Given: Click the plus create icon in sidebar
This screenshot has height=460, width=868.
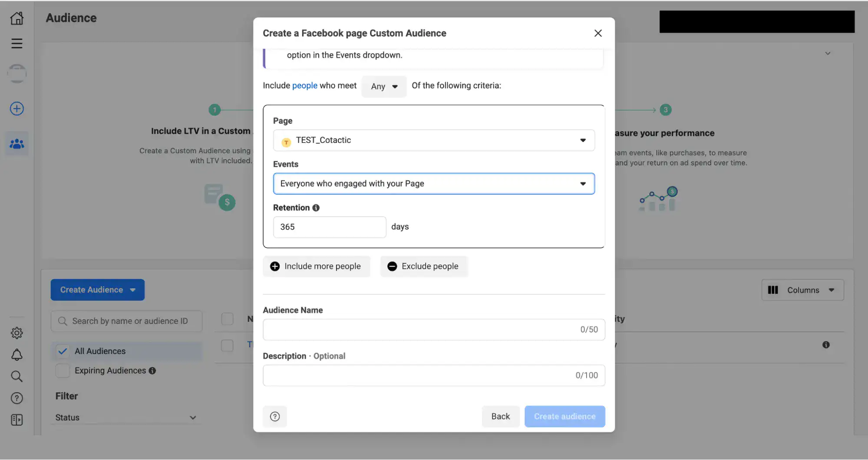Looking at the screenshot, I should tap(17, 109).
